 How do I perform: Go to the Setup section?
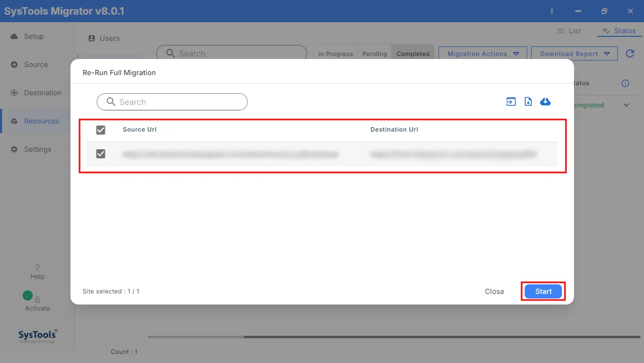[x=34, y=36]
